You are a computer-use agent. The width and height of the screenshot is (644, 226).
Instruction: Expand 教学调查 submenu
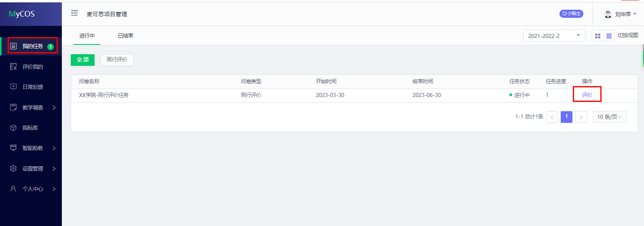click(32, 108)
